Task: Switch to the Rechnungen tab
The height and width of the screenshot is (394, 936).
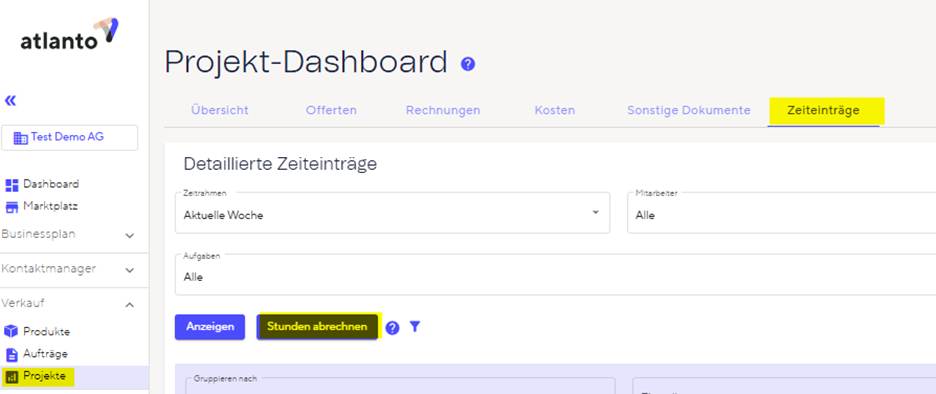Action: tap(443, 110)
